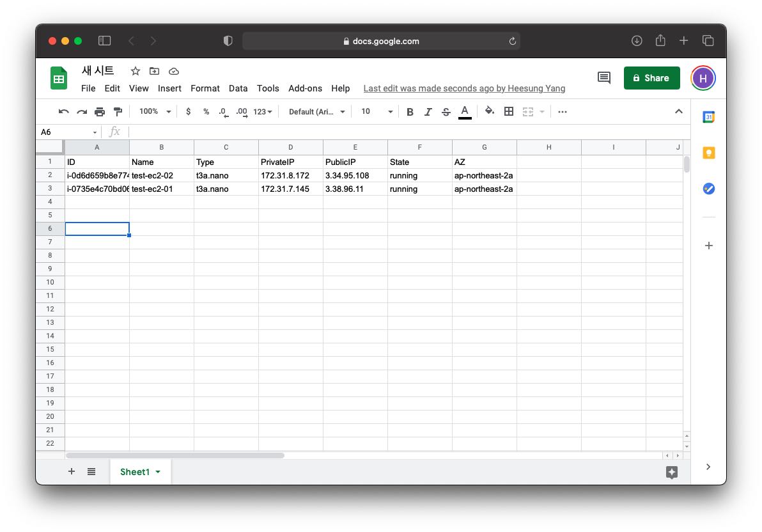Open the Tools menu
Image resolution: width=762 pixels, height=532 pixels.
click(268, 88)
